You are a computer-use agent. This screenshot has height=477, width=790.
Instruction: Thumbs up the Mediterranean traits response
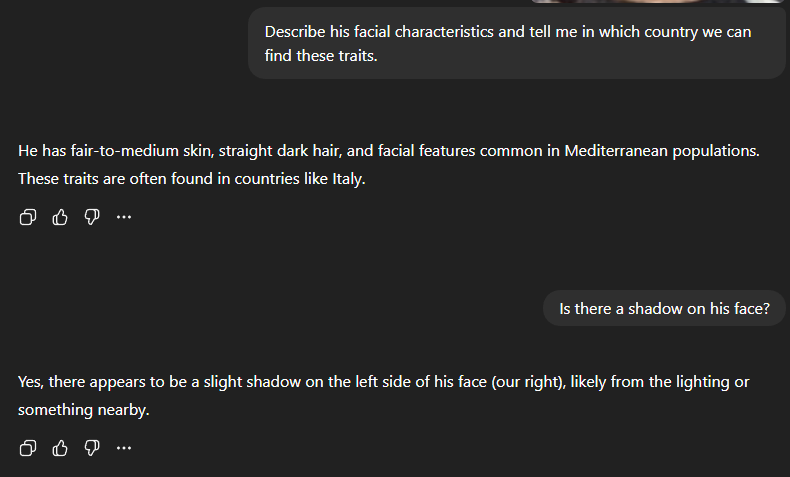click(60, 217)
